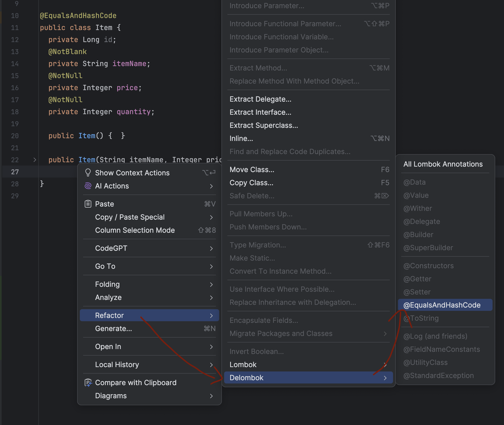Image resolution: width=504 pixels, height=425 pixels.
Task: Choose Extract Interface...
Action: click(x=308, y=112)
